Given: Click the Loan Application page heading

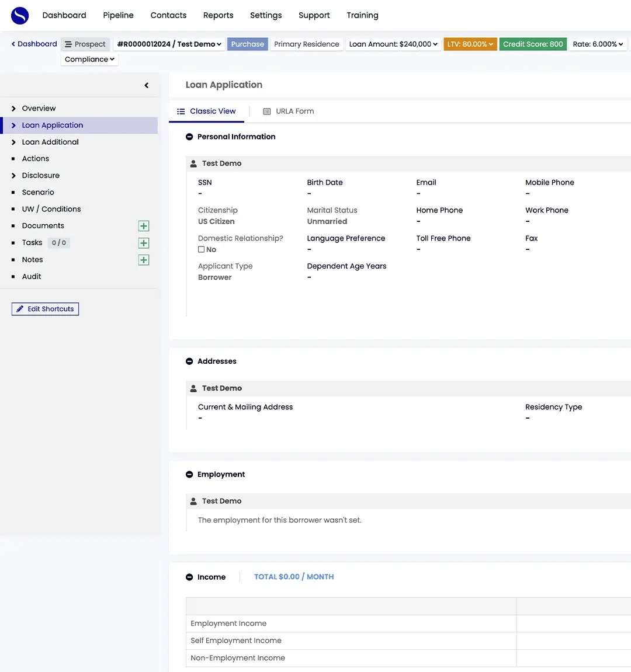Looking at the screenshot, I should [224, 85].
